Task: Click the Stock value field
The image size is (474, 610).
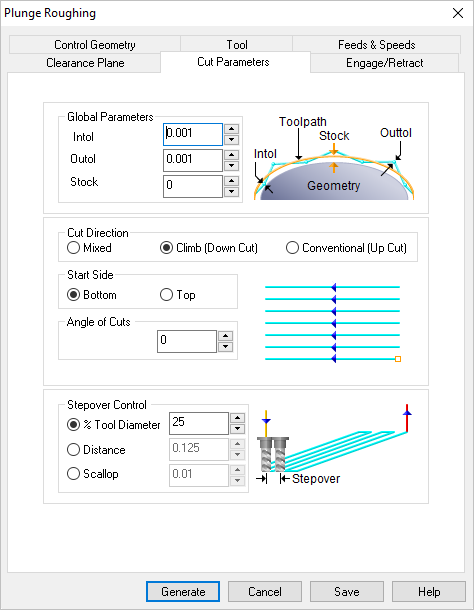Action: 193,186
